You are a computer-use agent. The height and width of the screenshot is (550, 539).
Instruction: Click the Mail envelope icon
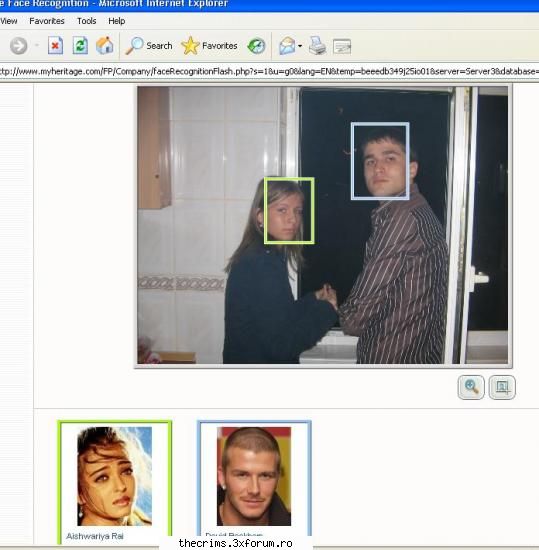coord(287,46)
